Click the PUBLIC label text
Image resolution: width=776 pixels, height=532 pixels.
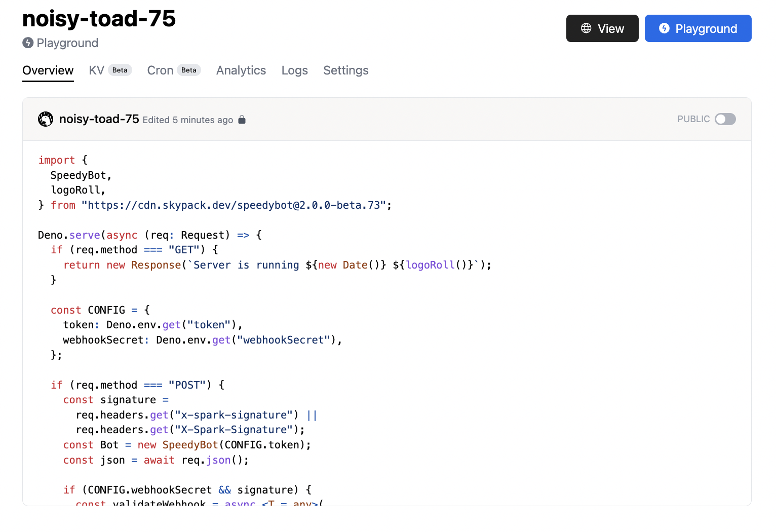[693, 119]
